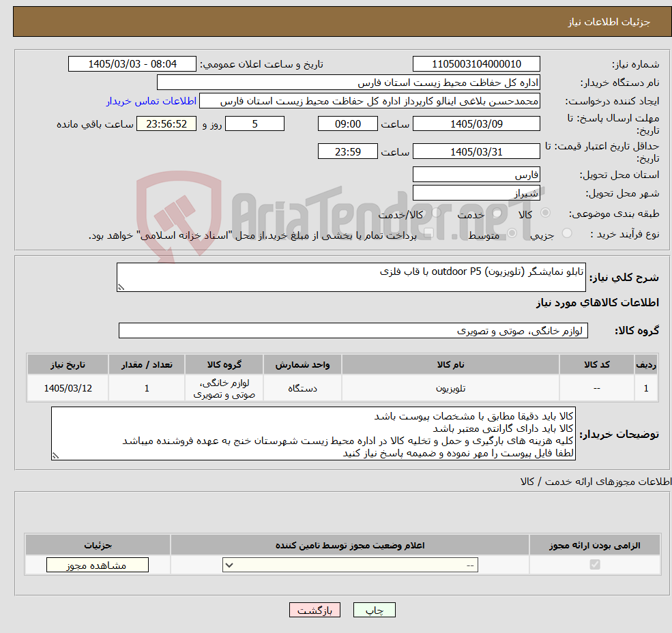Toggle the Islamic treasury payment checkbox

coord(428,233)
